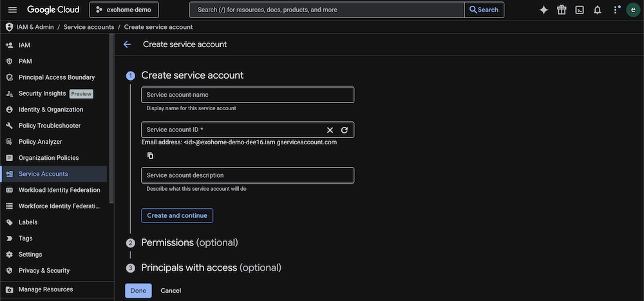Click the Create and continue button
The height and width of the screenshot is (301, 644).
[177, 215]
